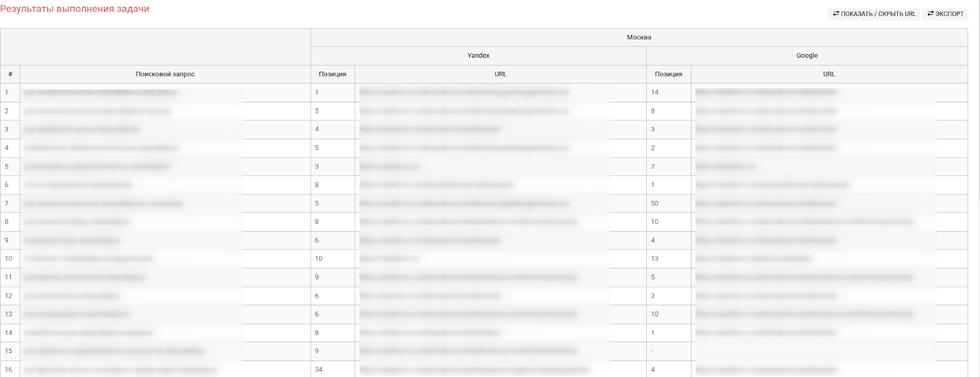Open Google position 1 in row 6
This screenshot has width=980, height=377.
coord(653,185)
